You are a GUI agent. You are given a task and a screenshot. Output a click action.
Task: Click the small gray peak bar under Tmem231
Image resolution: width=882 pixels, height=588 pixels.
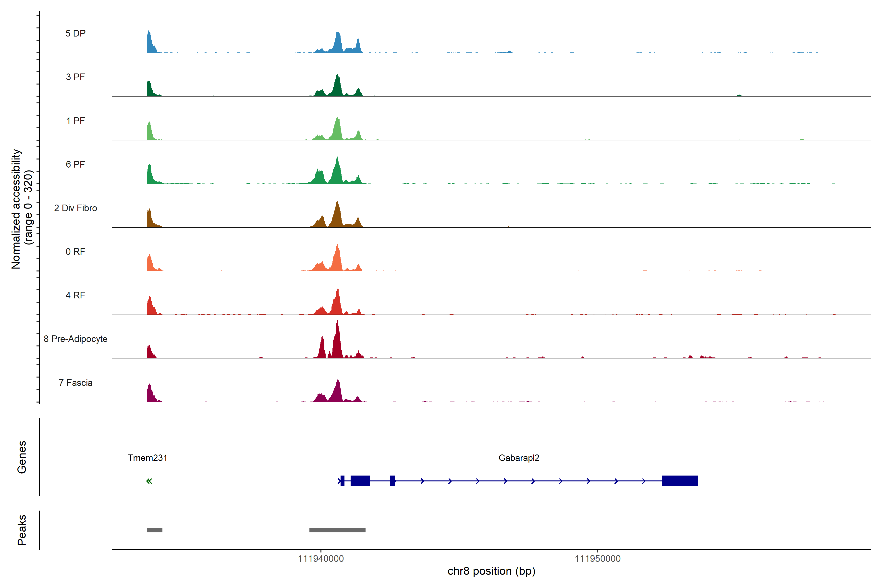(x=155, y=530)
